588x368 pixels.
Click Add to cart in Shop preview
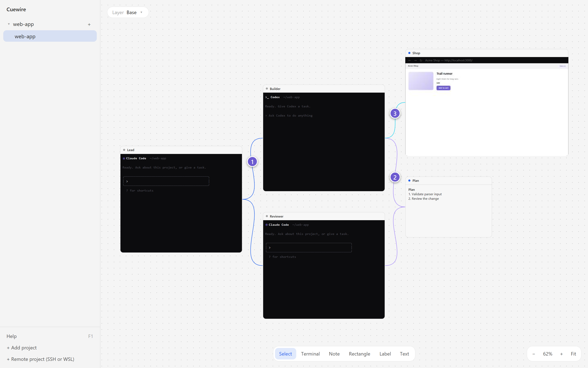443,88
